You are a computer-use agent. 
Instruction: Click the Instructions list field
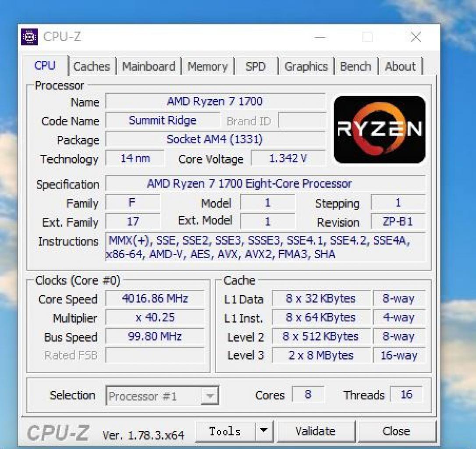click(x=265, y=247)
